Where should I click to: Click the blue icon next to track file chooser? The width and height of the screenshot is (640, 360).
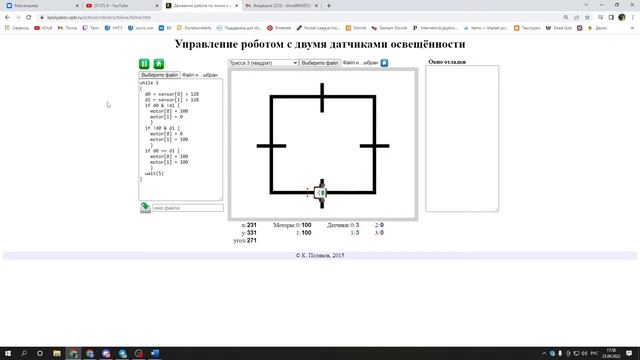coord(384,63)
